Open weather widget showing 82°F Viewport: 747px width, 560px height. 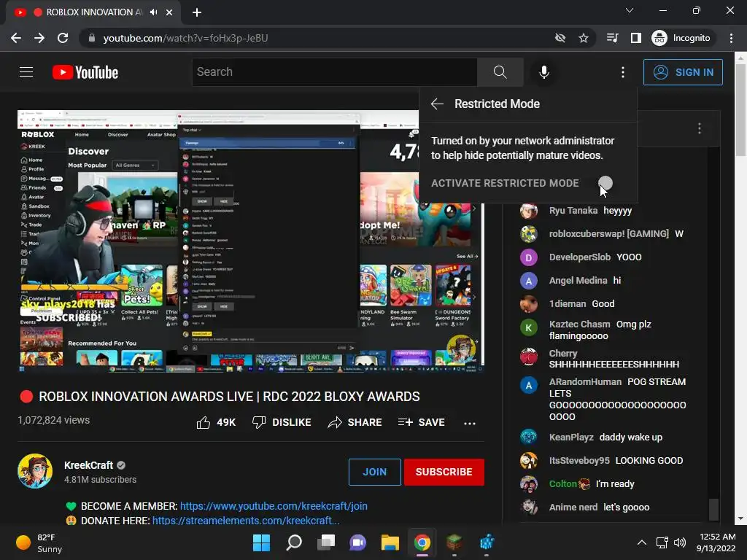39,542
